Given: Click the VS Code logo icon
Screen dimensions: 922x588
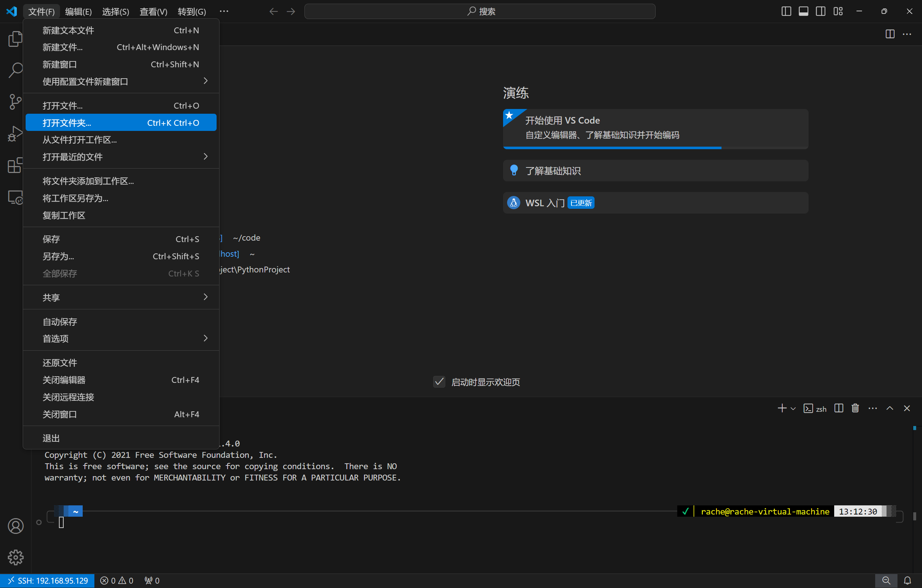Looking at the screenshot, I should 11,11.
